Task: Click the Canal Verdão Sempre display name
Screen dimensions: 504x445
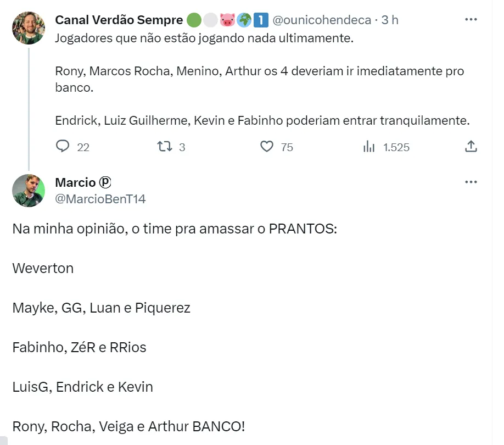Action: (x=119, y=20)
